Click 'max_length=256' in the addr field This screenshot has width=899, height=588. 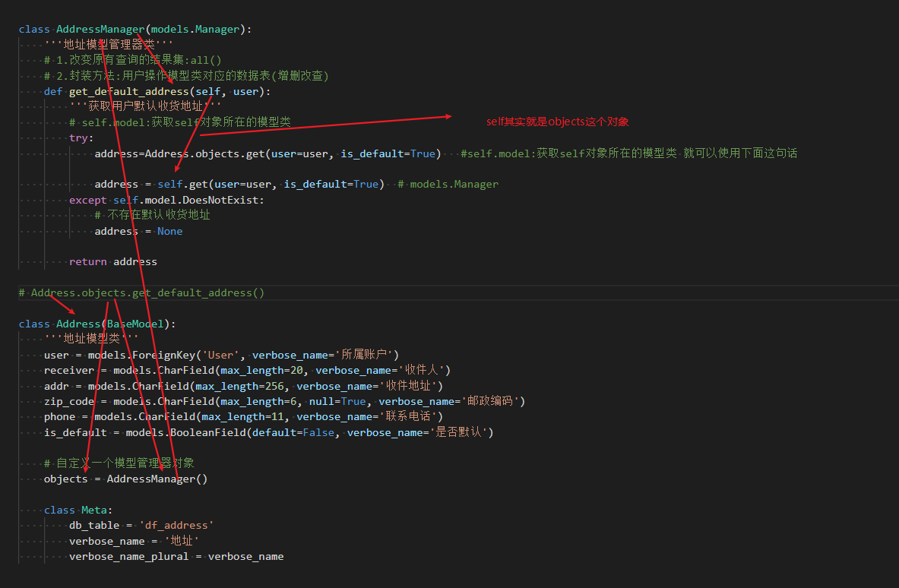[239, 387]
